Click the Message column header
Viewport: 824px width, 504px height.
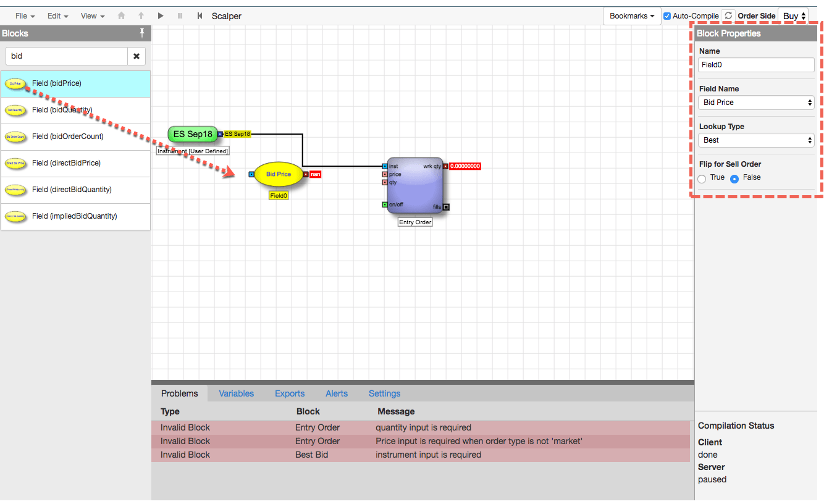click(x=396, y=411)
